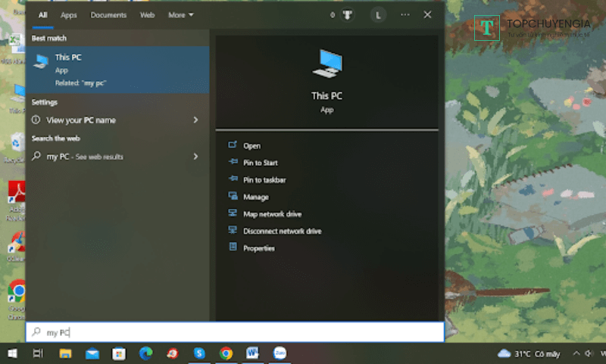Click the search box containing my PC
606x364 pixels.
click(x=235, y=332)
